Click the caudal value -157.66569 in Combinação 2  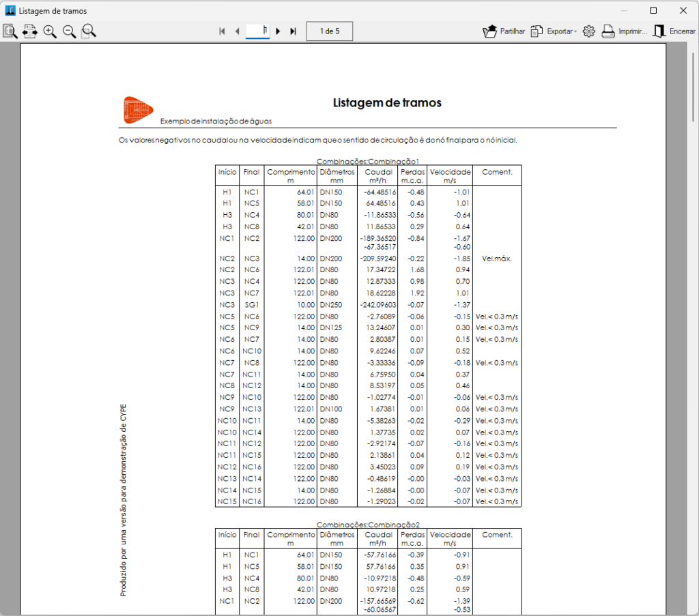pyautogui.click(x=377, y=601)
